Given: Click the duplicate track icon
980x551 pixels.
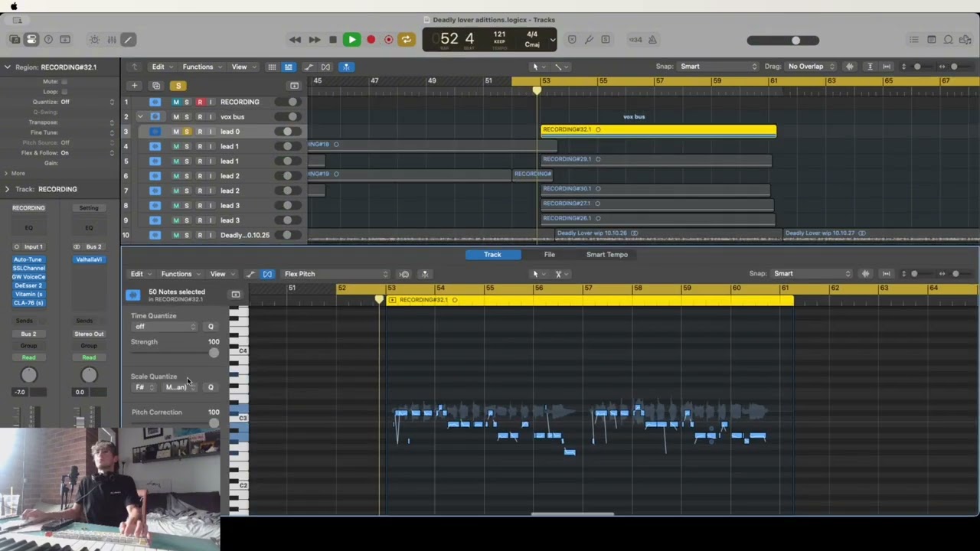Looking at the screenshot, I should [x=156, y=86].
